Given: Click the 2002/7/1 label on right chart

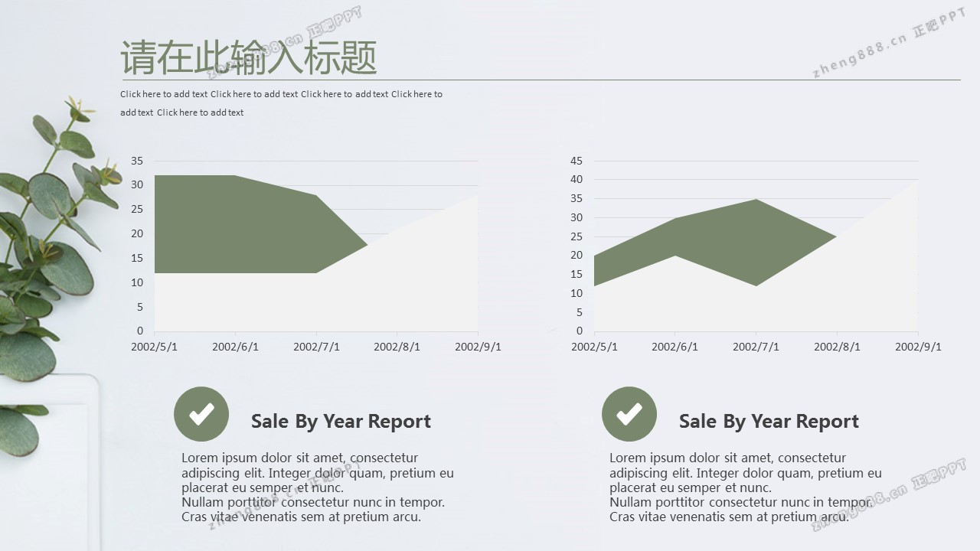Looking at the screenshot, I should (756, 347).
